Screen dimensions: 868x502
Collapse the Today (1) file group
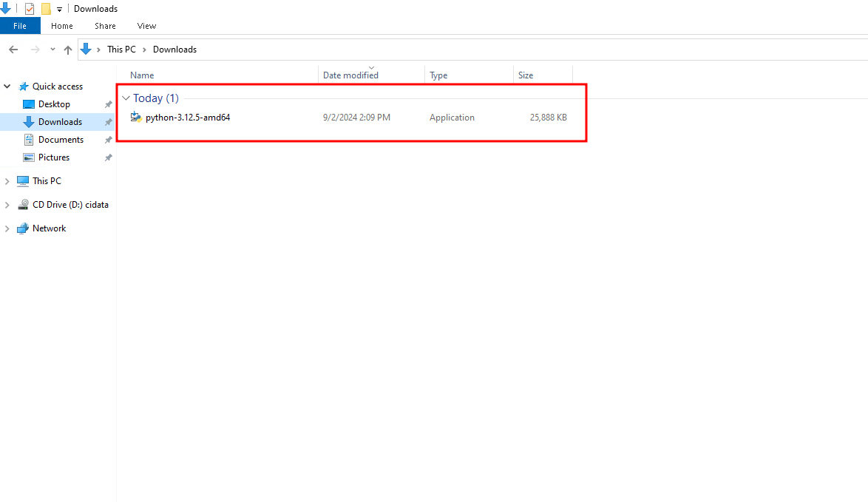tap(126, 98)
